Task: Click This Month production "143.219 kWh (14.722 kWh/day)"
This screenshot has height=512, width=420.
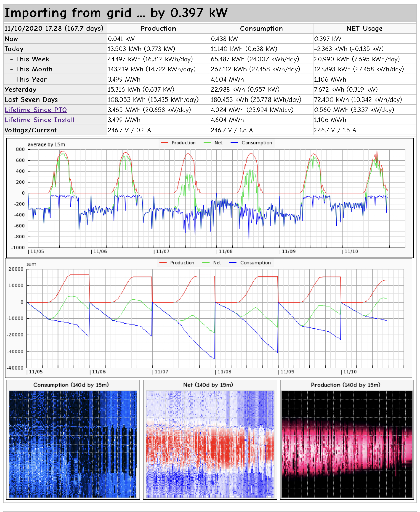Action: [151, 69]
